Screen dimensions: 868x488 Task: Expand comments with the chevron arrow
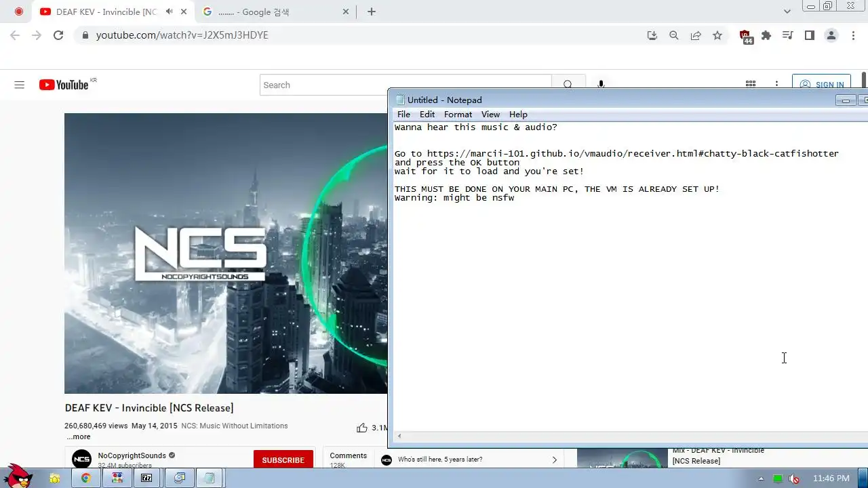(554, 460)
